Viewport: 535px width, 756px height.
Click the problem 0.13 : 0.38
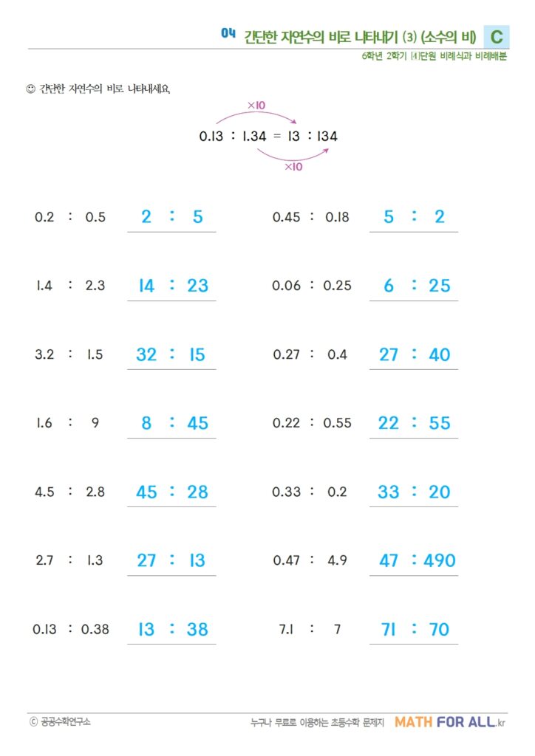point(69,630)
